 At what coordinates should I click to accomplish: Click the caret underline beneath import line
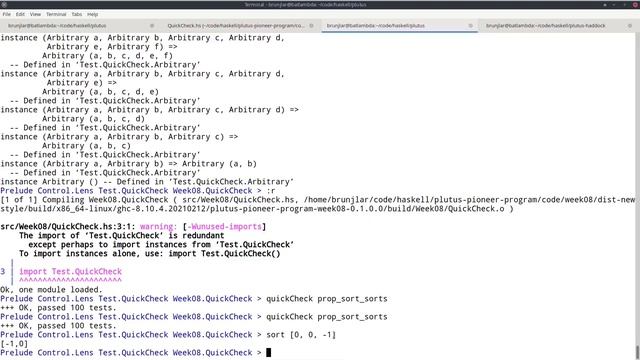tap(71, 280)
